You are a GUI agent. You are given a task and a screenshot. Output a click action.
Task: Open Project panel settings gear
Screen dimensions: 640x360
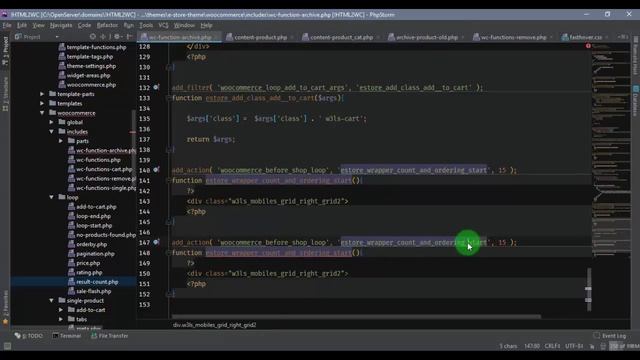click(x=117, y=37)
